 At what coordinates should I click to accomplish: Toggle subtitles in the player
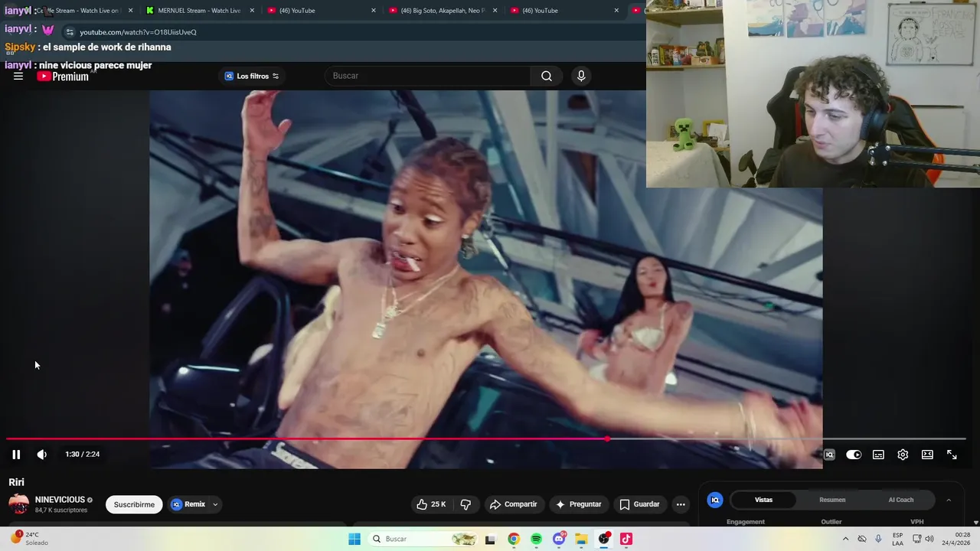coord(878,455)
